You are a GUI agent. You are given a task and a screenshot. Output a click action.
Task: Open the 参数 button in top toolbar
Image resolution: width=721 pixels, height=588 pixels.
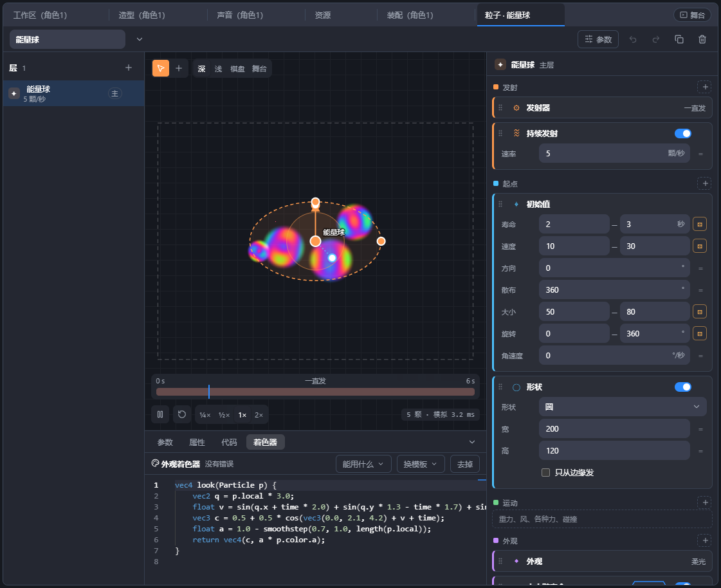598,40
